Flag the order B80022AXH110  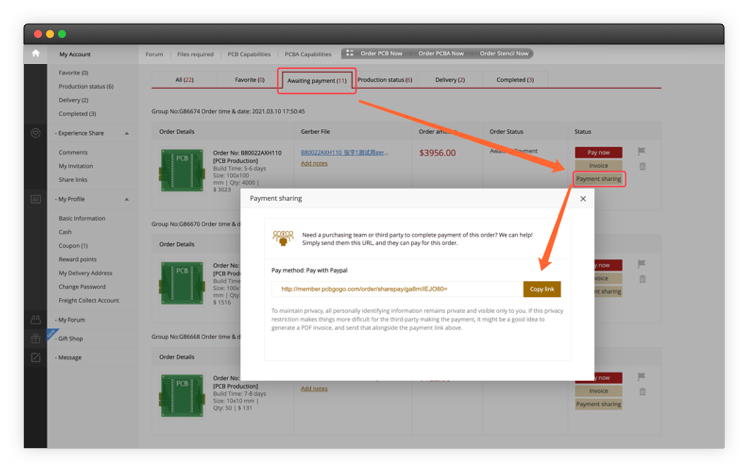(642, 151)
